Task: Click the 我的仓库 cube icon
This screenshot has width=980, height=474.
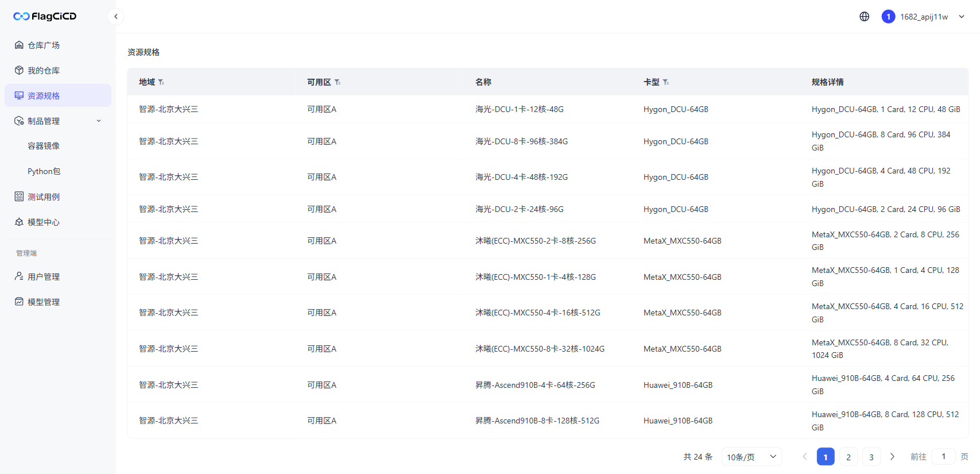Action: click(x=19, y=70)
